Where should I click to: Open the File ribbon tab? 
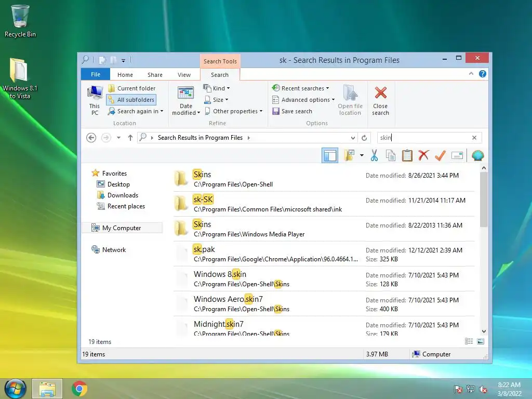coord(96,74)
